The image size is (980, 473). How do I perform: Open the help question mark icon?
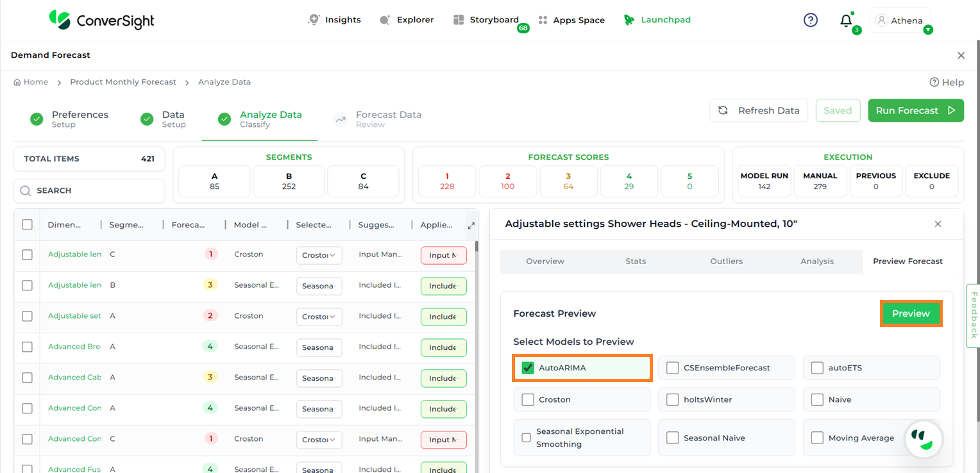click(811, 21)
